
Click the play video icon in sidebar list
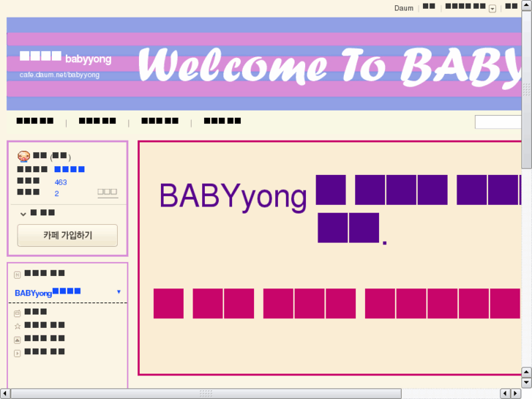[x=18, y=354]
